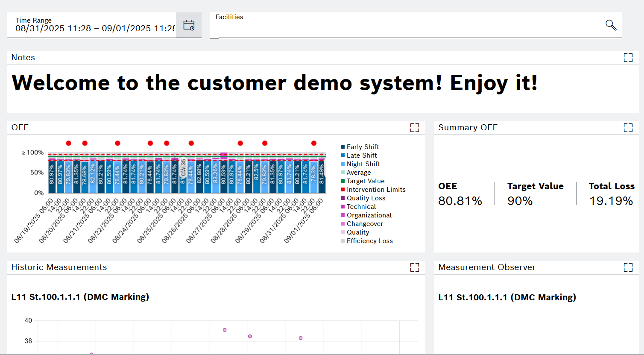Expand the Historic Measurements panel to fullscreen
Viewport: 644px width, 355px height.
coord(415,267)
